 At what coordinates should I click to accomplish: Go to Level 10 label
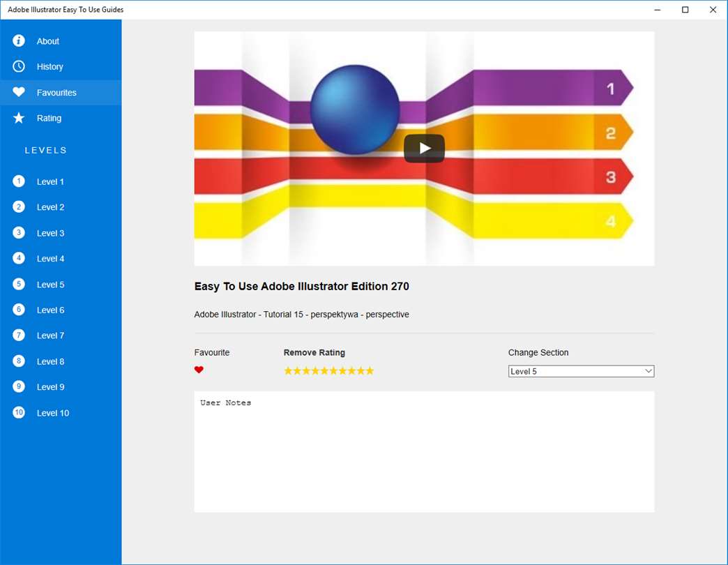tap(53, 413)
